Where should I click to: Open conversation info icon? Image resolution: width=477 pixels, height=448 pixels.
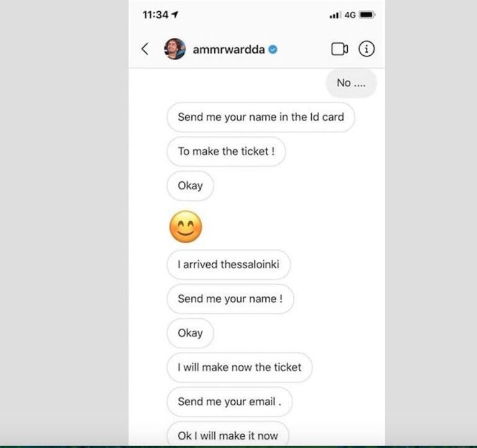point(366,49)
